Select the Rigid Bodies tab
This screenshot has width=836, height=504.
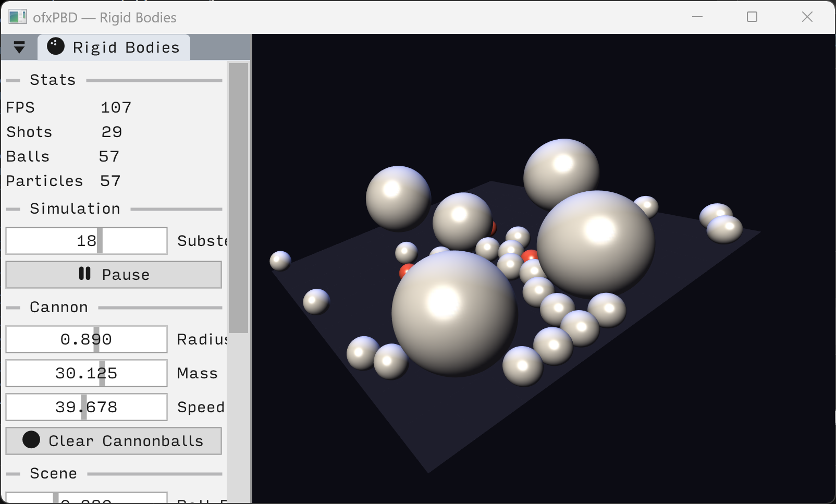[114, 47]
